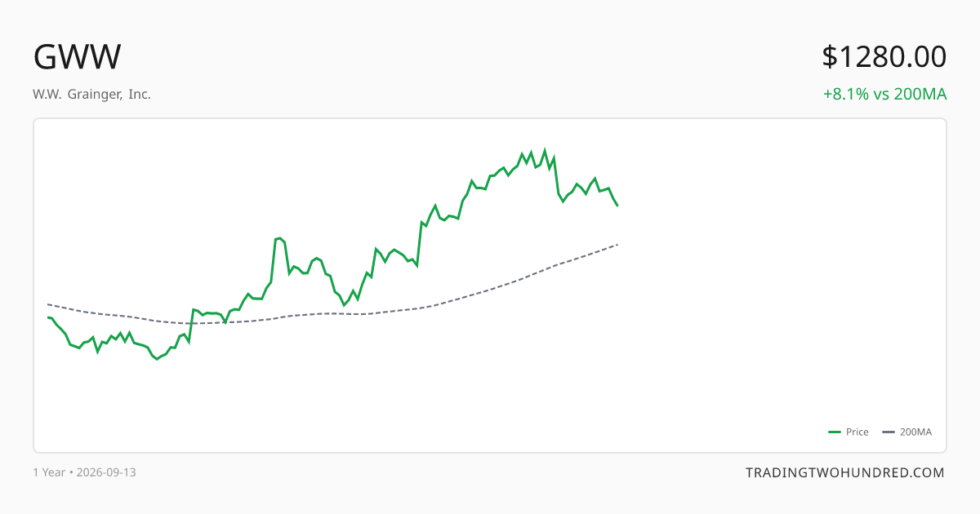Screen dimensions: 980x514
Task: Toggle the Price legend label
Action: [x=857, y=432]
